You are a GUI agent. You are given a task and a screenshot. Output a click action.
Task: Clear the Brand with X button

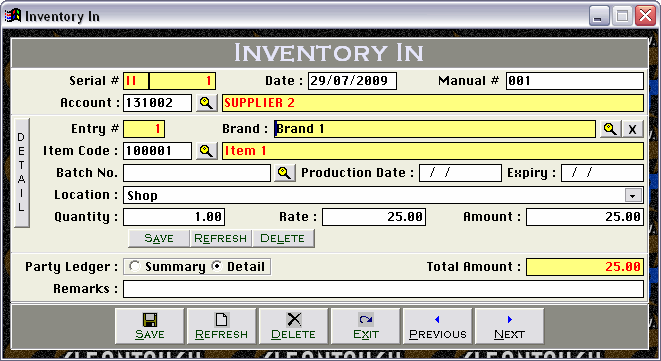[x=632, y=129]
